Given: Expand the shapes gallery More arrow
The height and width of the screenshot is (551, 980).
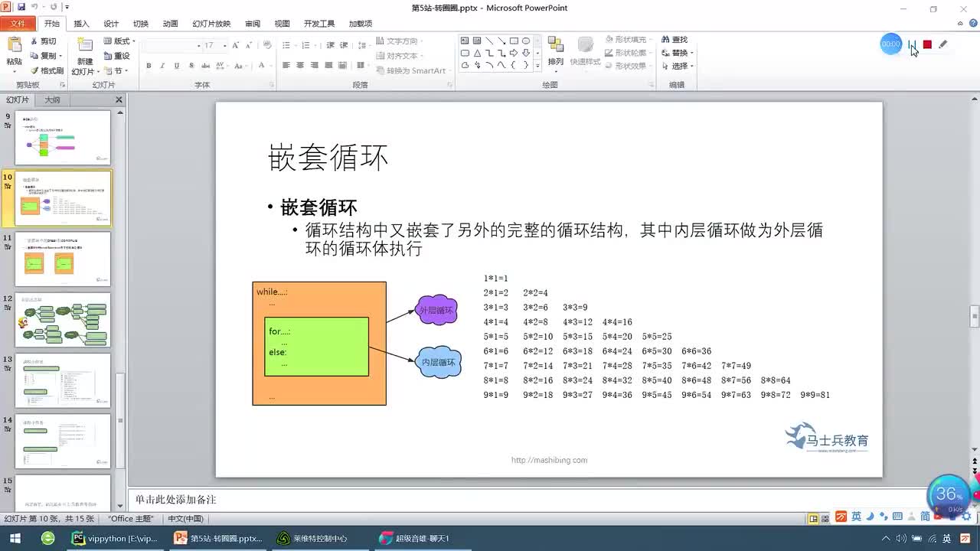Looking at the screenshot, I should pos(537,65).
